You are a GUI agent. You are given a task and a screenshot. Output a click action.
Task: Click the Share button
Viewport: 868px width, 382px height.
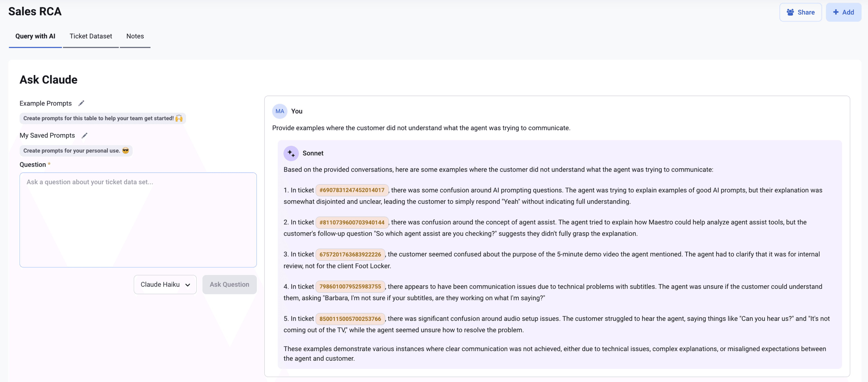point(801,12)
